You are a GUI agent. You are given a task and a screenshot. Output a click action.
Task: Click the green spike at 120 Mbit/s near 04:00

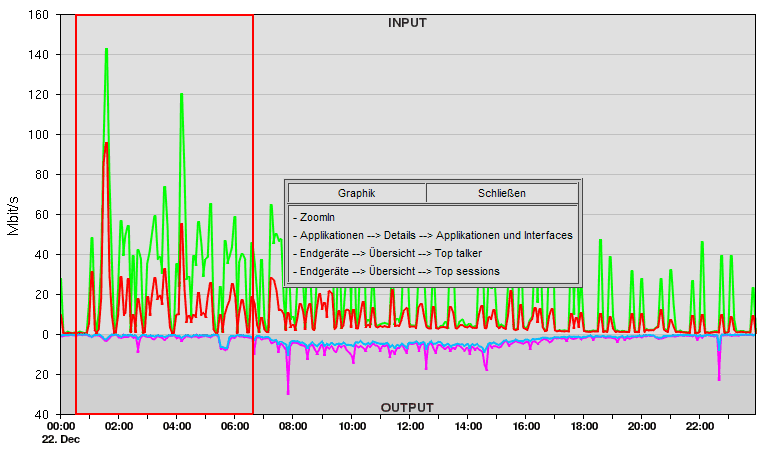pyautogui.click(x=181, y=96)
